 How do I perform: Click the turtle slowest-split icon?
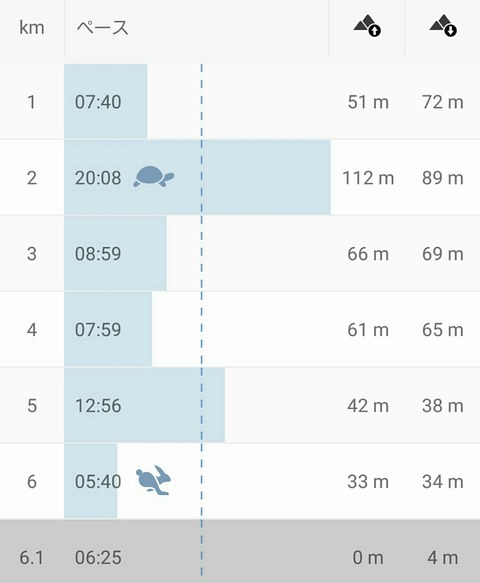pyautogui.click(x=154, y=176)
